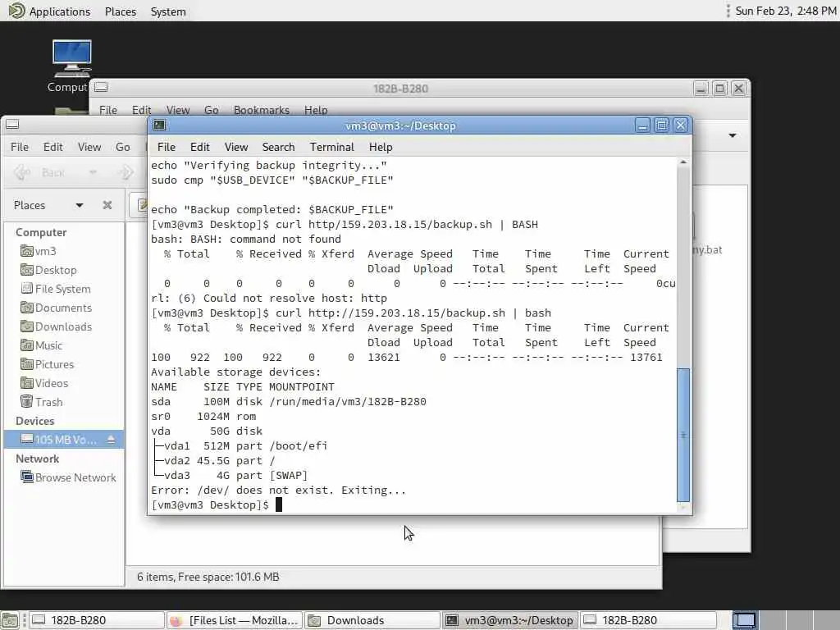Click the terminal window title icon

coord(159,126)
